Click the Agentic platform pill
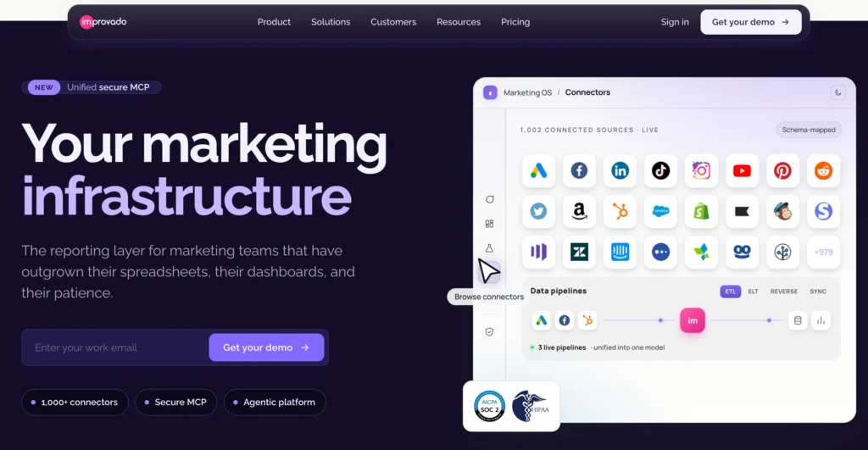The width and height of the screenshot is (868, 450). (x=275, y=403)
